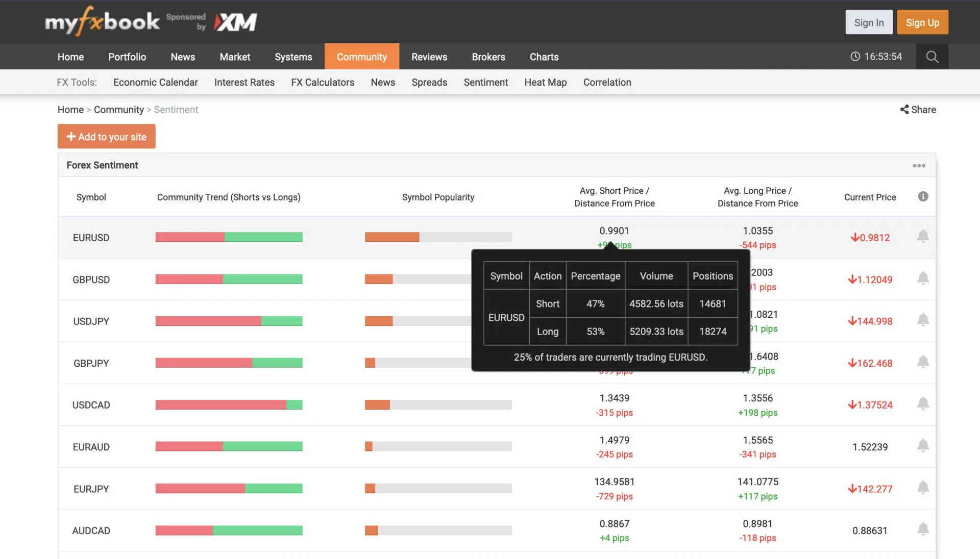Image resolution: width=980 pixels, height=559 pixels.
Task: Click the myfxbook logo
Action: (x=102, y=21)
